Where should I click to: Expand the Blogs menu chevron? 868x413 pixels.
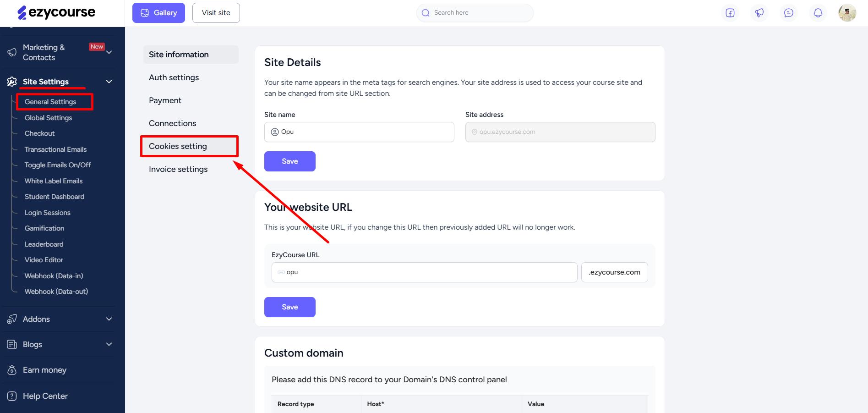109,344
